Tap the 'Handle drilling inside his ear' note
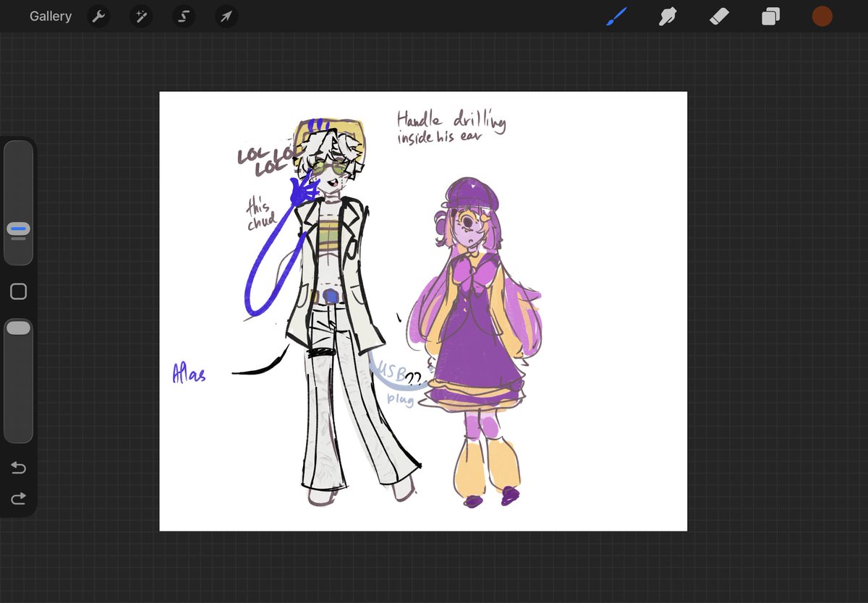 click(x=451, y=127)
